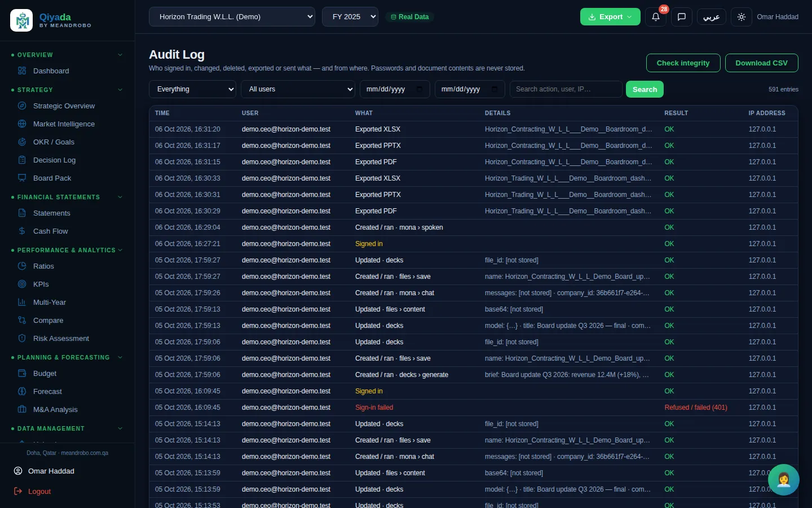
Task: Open notifications bell with 28 badge
Action: [655, 17]
